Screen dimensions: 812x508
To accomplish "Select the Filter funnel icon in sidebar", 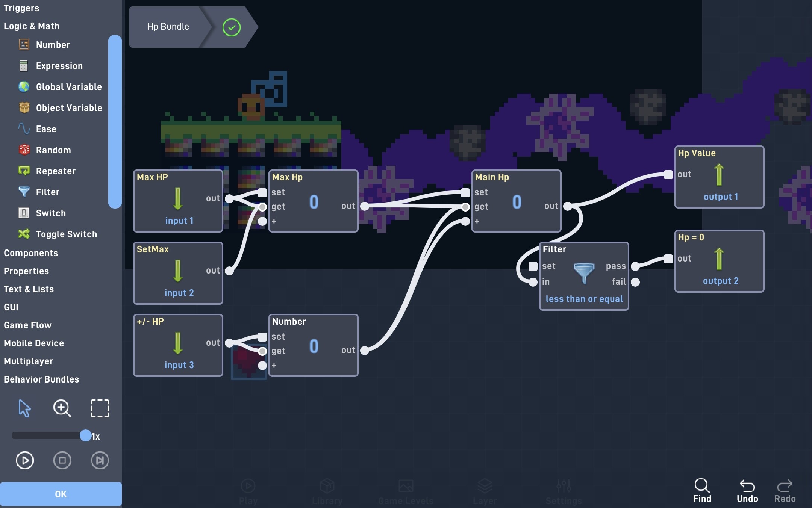I will click(24, 192).
